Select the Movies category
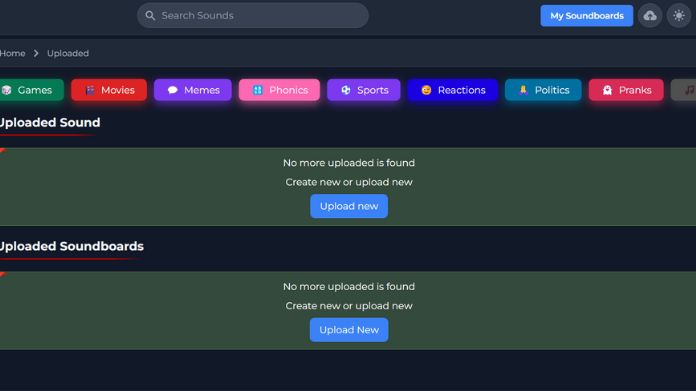Screen dimensions: 696x391 [x=109, y=90]
